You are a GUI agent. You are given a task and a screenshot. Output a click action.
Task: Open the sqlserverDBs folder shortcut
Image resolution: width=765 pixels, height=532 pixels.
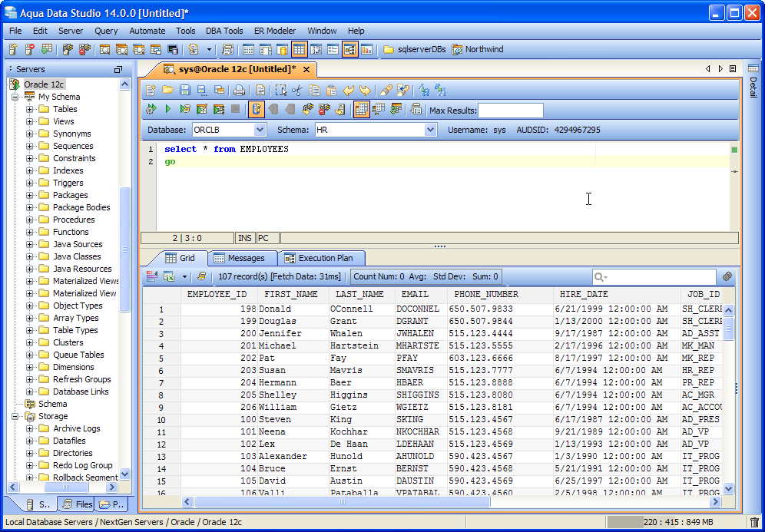coord(415,49)
